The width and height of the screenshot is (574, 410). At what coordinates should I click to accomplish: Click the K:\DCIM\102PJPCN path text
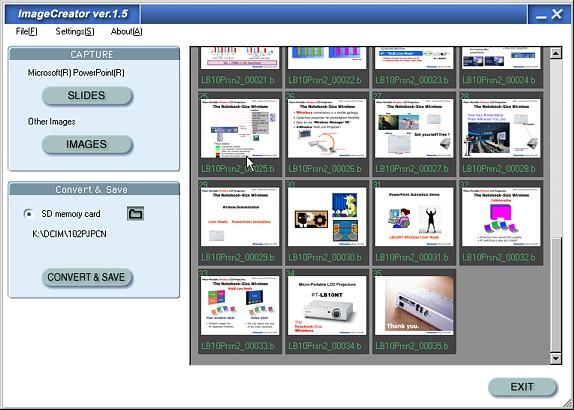pyautogui.click(x=70, y=234)
